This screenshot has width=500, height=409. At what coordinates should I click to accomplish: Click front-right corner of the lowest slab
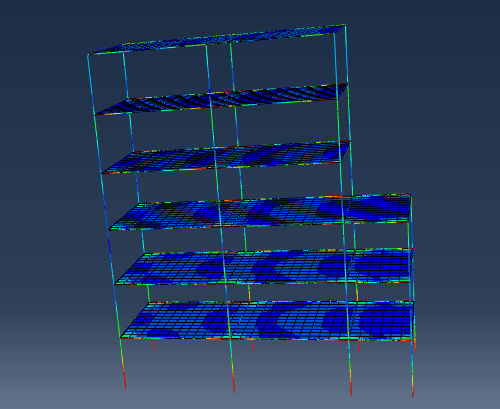pos(411,340)
